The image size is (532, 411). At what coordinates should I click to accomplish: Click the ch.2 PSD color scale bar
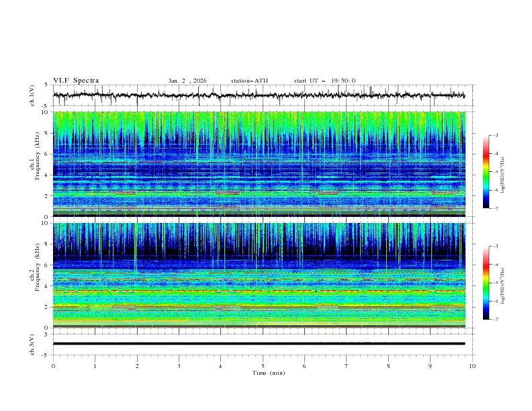[486, 283]
